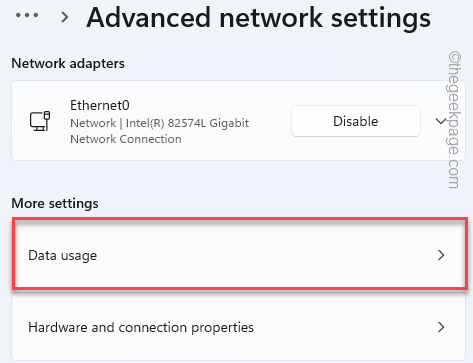Screen dimensions: 473x363
Task: Click the Network adapters section heading
Action: tap(68, 63)
